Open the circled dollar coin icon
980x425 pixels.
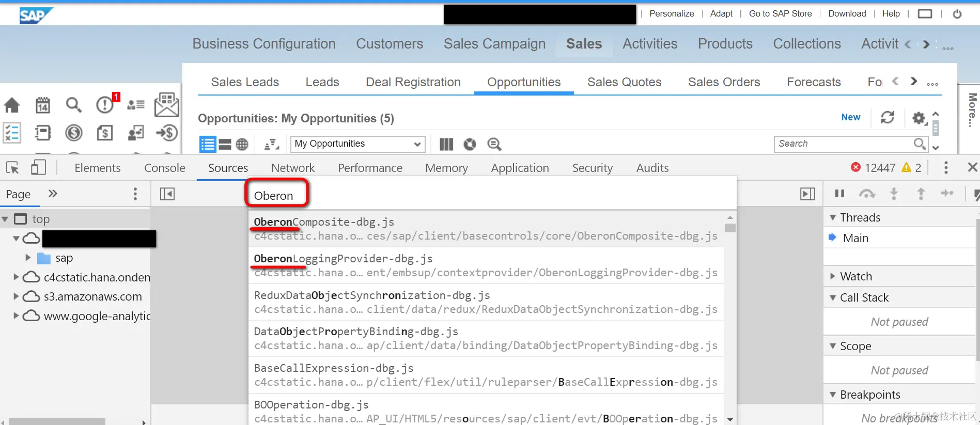coord(74,133)
